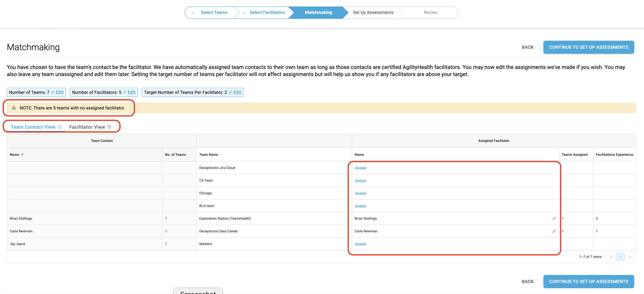
Task: Assign a facilitator to Decepticons Jira Cloud
Action: (361, 168)
